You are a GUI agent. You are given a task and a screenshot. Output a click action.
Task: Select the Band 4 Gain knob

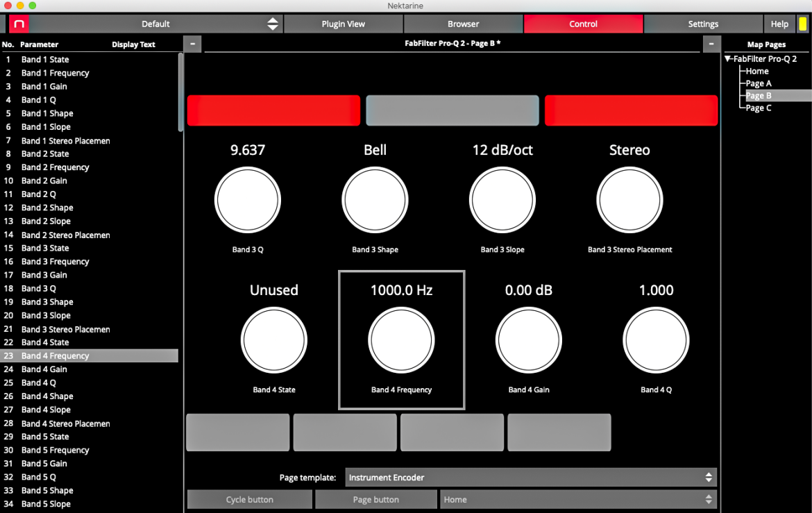pos(529,340)
